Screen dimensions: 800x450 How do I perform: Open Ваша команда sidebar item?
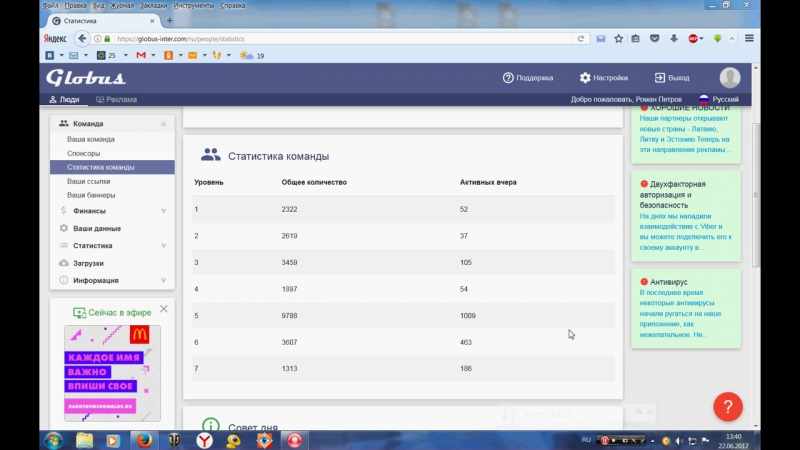click(x=91, y=139)
